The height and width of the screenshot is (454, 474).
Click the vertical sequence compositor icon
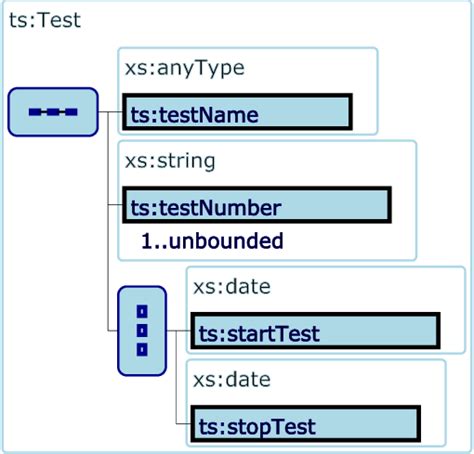click(142, 331)
